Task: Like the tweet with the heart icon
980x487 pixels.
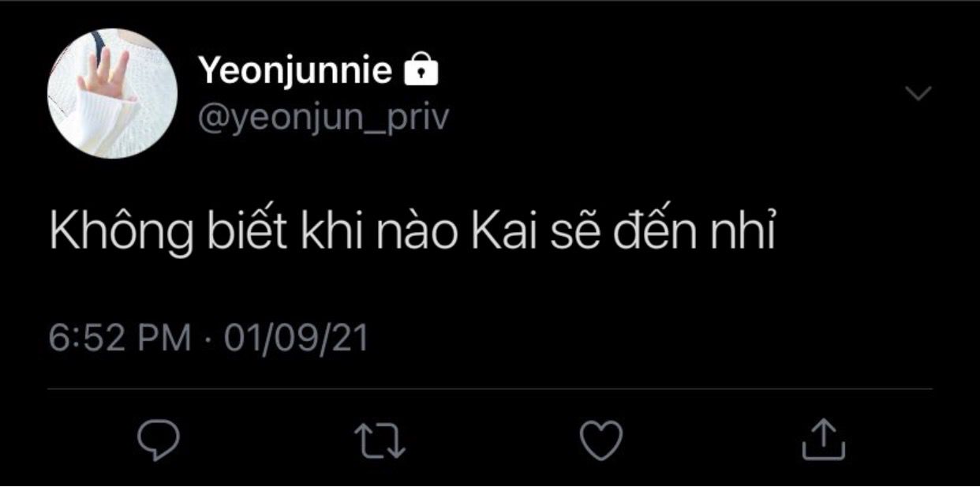Action: (602, 440)
